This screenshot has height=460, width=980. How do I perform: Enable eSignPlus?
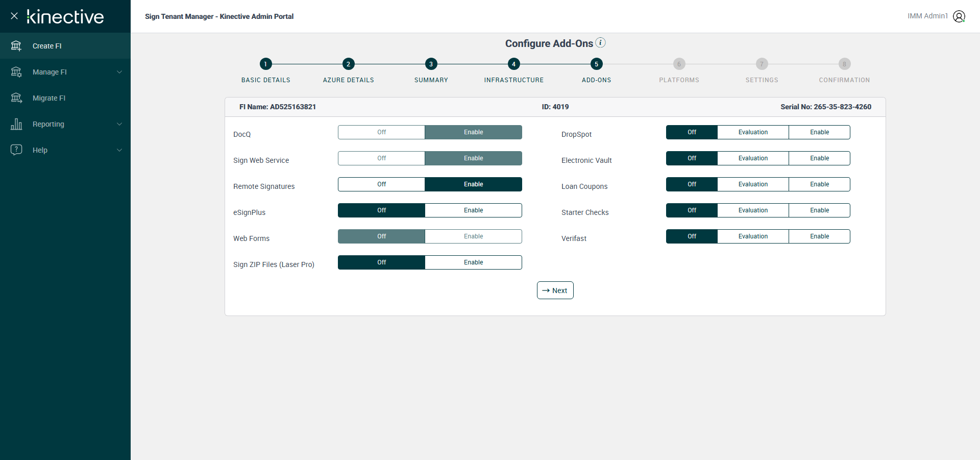click(x=474, y=210)
